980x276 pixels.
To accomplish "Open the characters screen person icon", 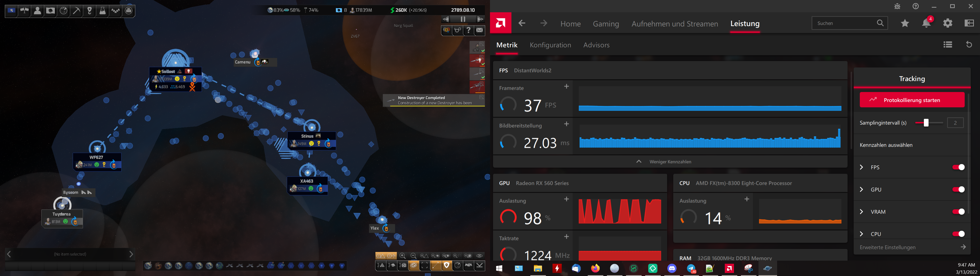I will 37,11.
